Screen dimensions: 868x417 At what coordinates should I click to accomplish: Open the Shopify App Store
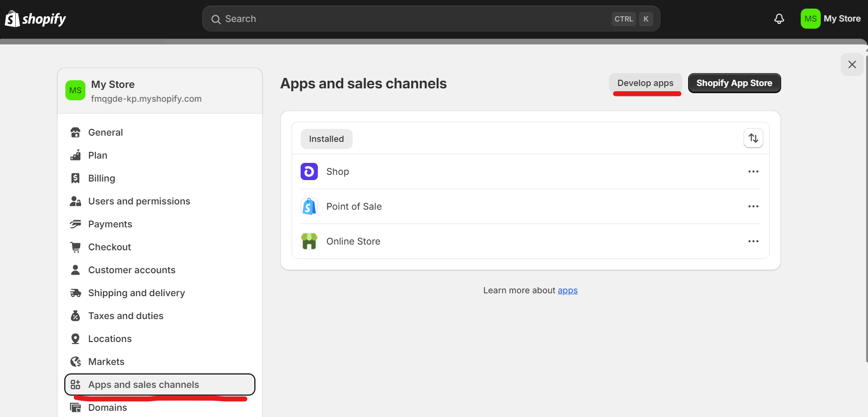[x=734, y=83]
